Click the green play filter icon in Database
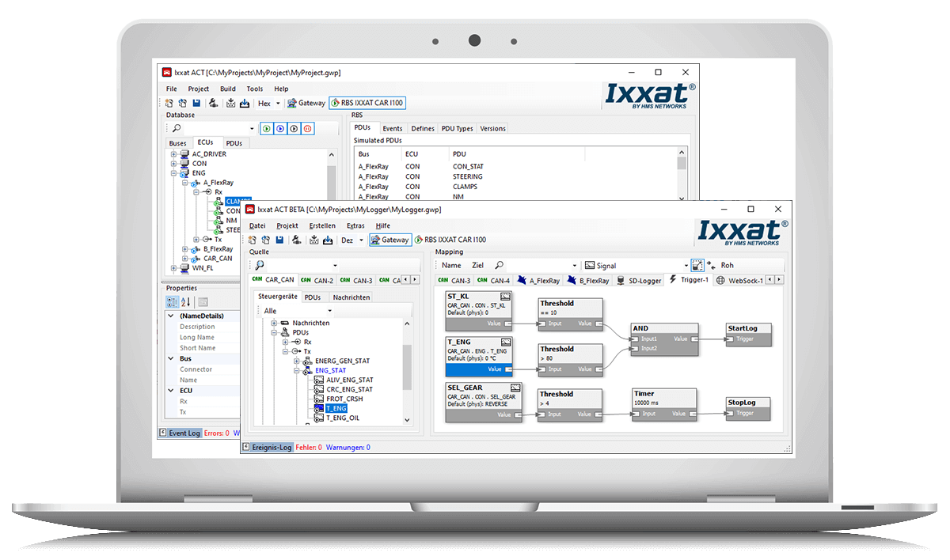The width and height of the screenshot is (950, 560). point(266,128)
